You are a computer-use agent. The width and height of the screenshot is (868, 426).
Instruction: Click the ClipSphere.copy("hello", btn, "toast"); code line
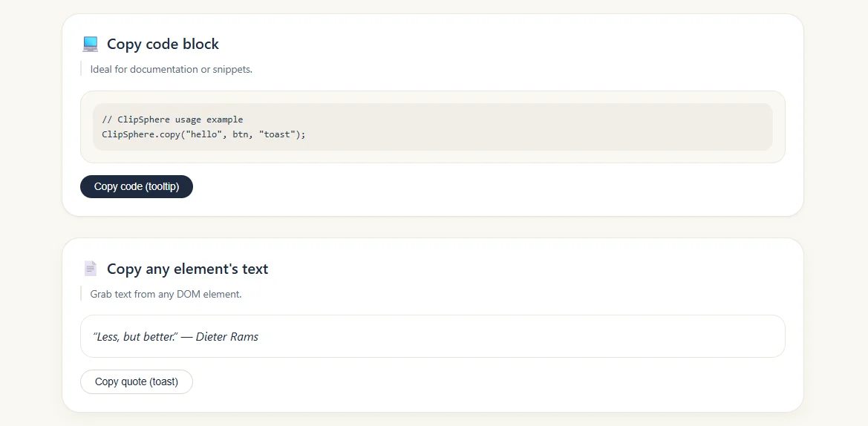coord(203,134)
